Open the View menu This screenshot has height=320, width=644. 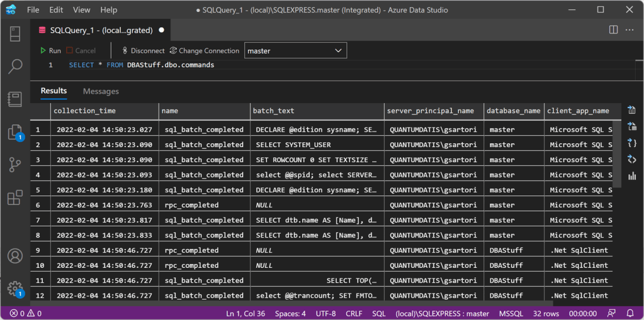[81, 10]
